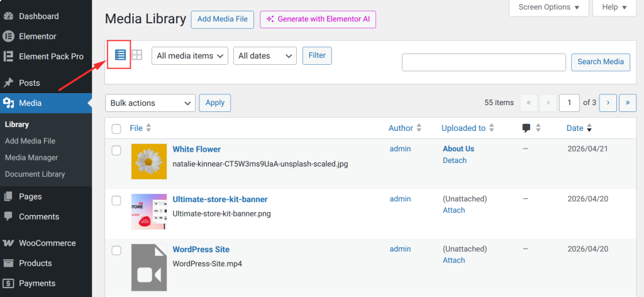Click the Media camera-note icon
Image resolution: width=644 pixels, height=297 pixels.
(8, 103)
